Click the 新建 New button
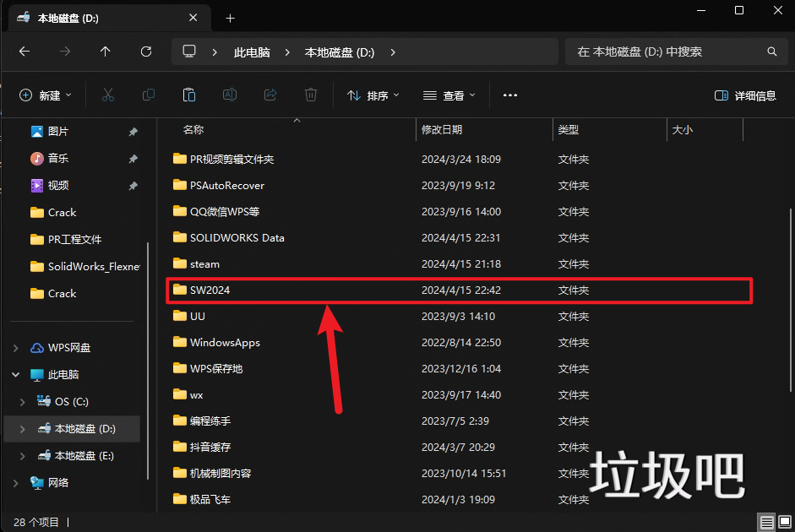This screenshot has height=532, width=795. pos(46,95)
